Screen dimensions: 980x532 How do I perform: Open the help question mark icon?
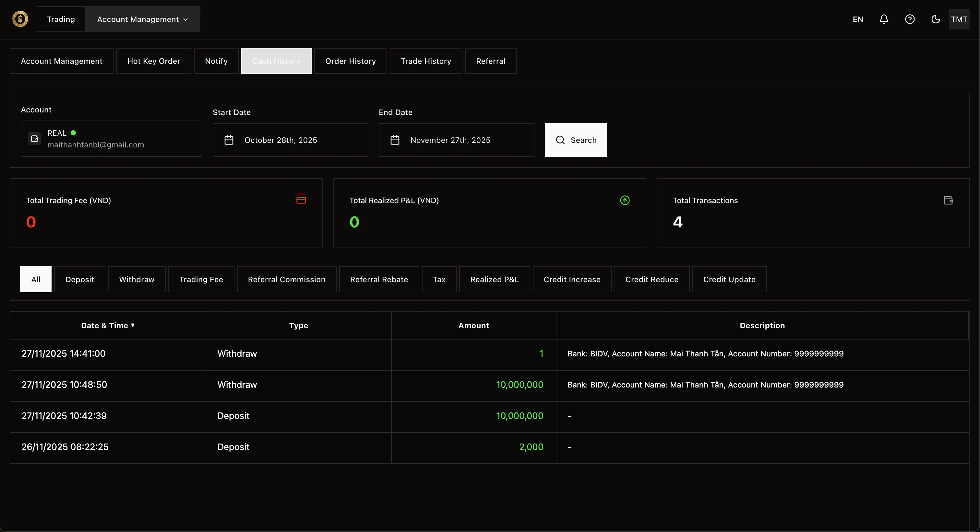pyautogui.click(x=910, y=19)
